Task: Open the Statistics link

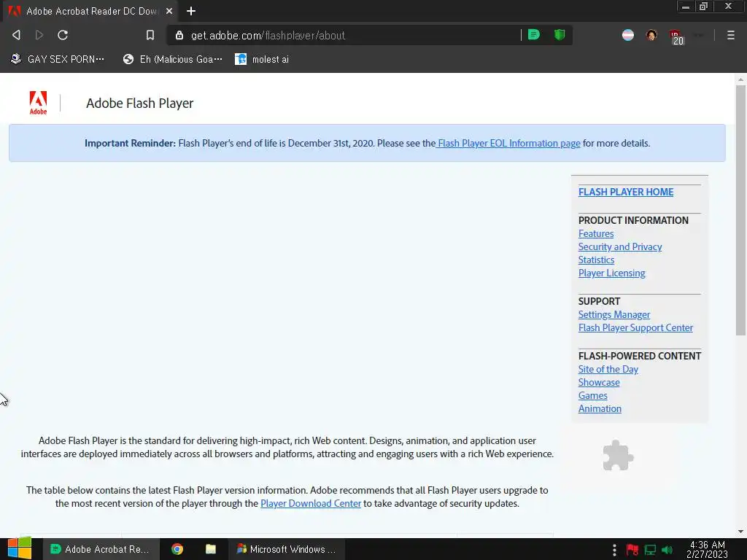Action: pos(596,260)
